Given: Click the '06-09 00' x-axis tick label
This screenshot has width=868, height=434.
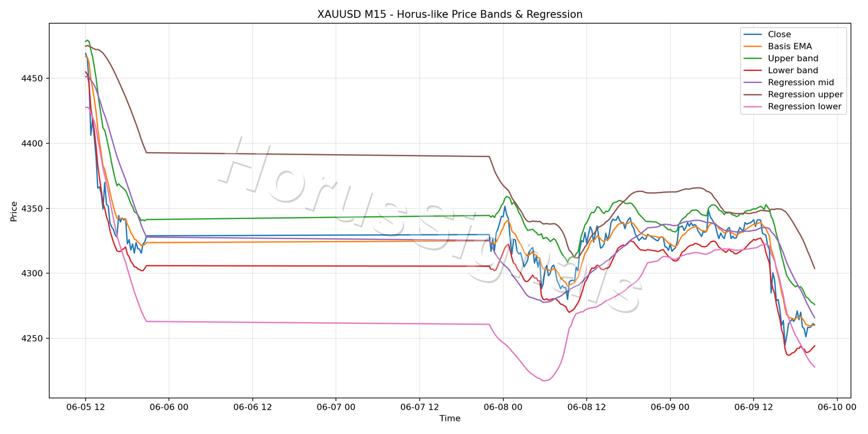Looking at the screenshot, I should pos(670,407).
